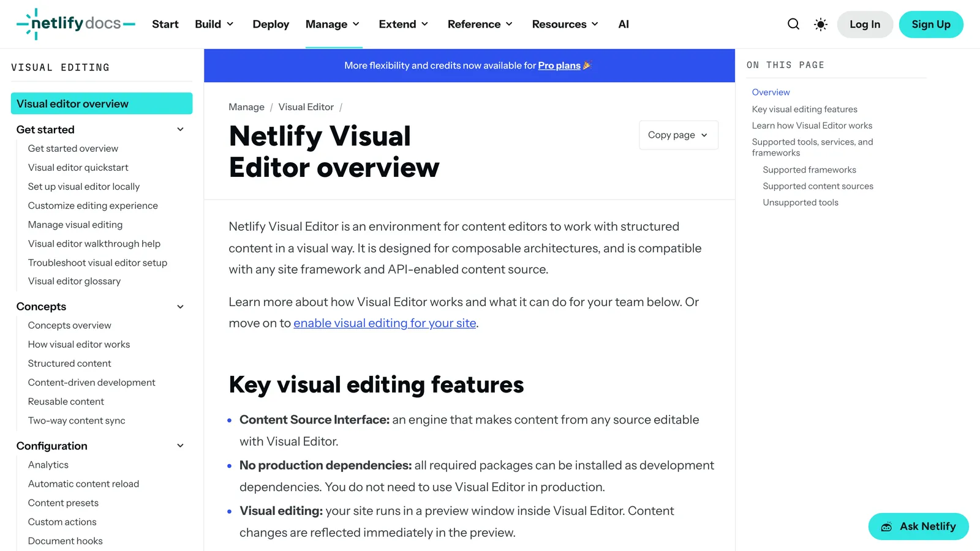Click the Get started section heading
The height and width of the screenshot is (551, 980).
pos(45,130)
